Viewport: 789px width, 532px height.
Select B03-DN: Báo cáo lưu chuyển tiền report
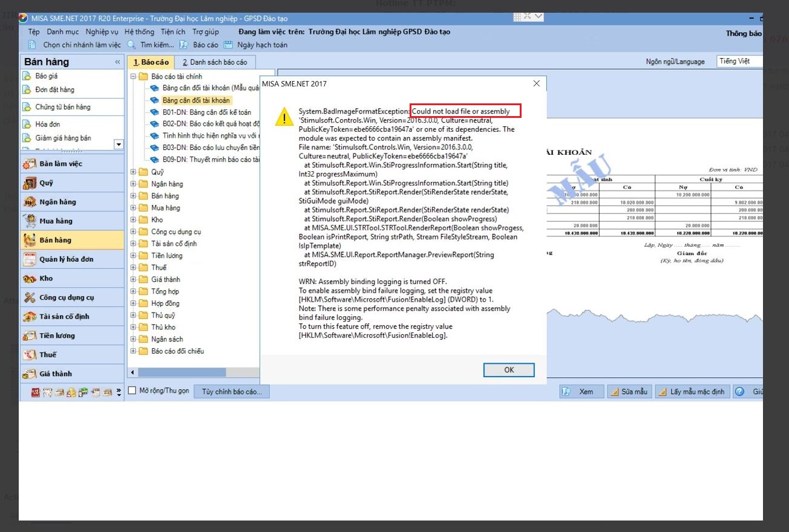[x=211, y=148]
